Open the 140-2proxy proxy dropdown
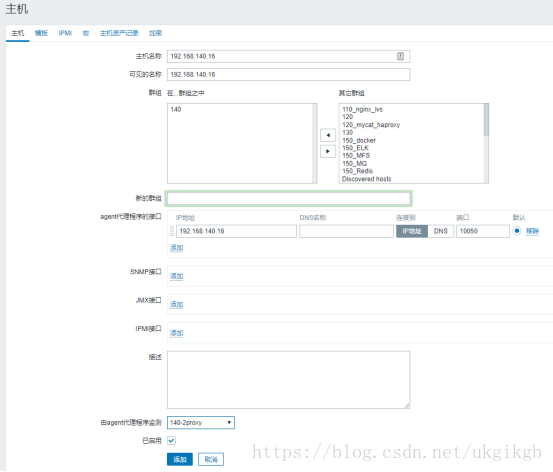553x472 pixels. point(201,423)
